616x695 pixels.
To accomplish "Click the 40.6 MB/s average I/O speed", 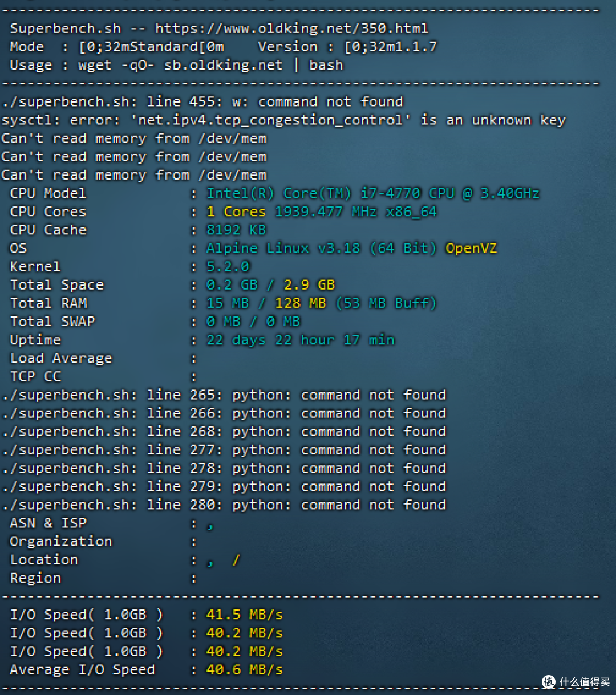I will 244,669.
